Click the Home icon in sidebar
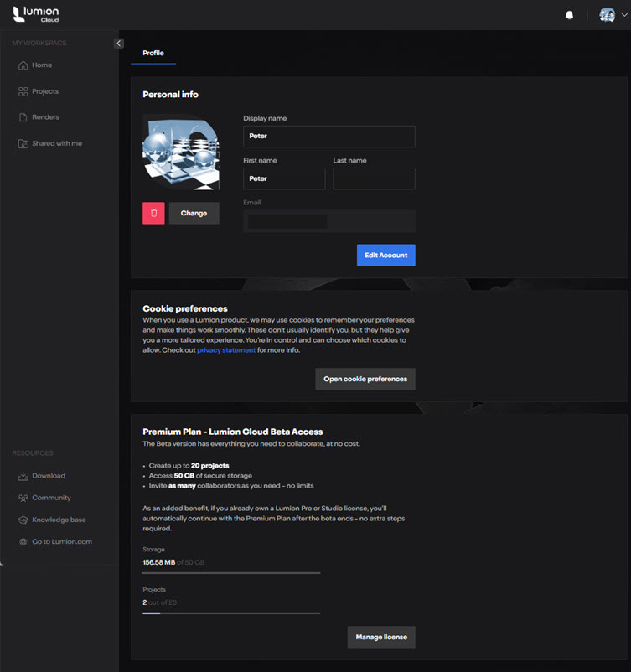 point(23,65)
